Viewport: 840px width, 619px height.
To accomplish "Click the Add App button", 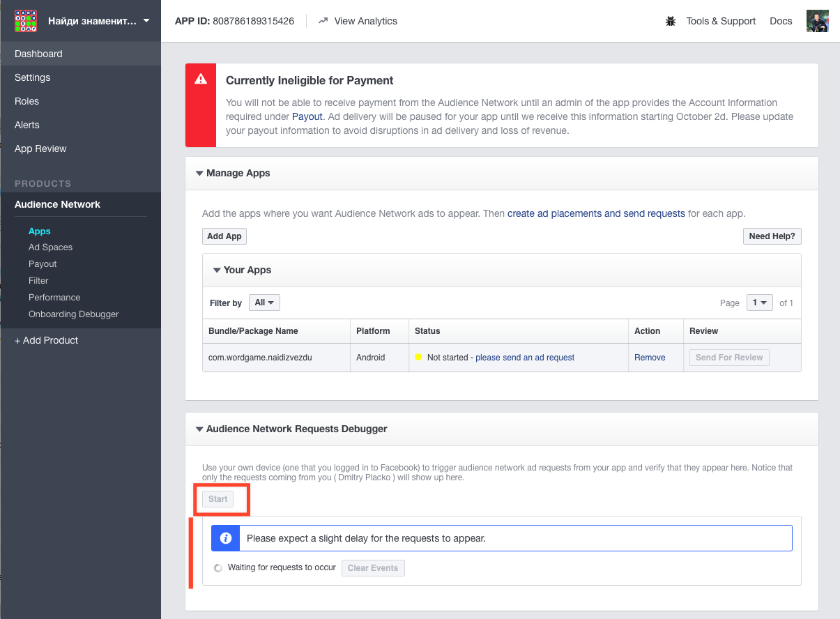I will 224,236.
